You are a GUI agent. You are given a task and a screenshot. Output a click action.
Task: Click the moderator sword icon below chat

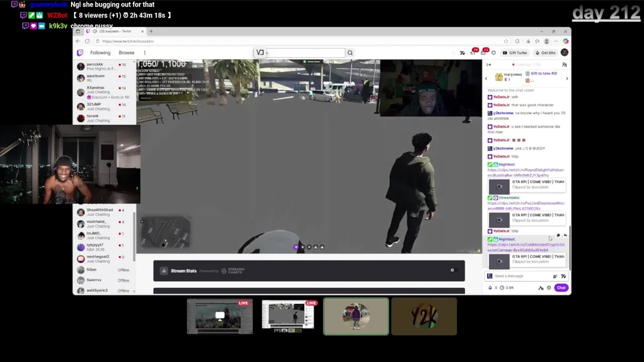pyautogui.click(x=541, y=288)
